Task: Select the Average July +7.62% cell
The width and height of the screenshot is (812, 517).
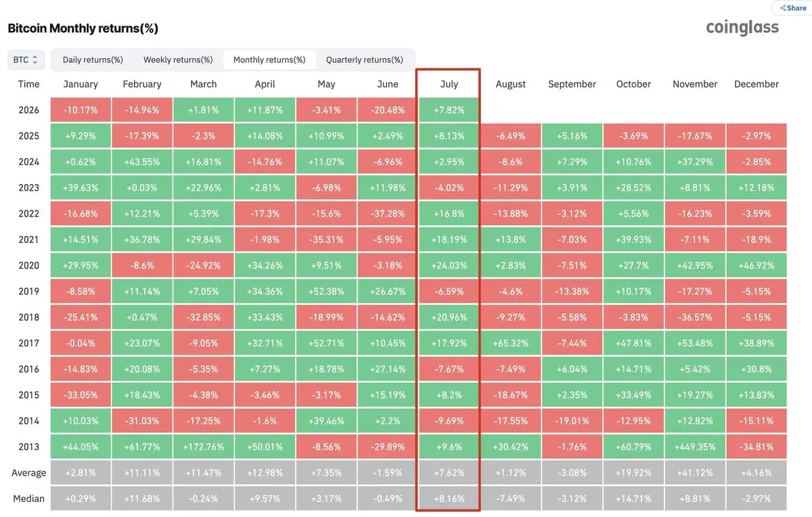Action: click(x=449, y=473)
